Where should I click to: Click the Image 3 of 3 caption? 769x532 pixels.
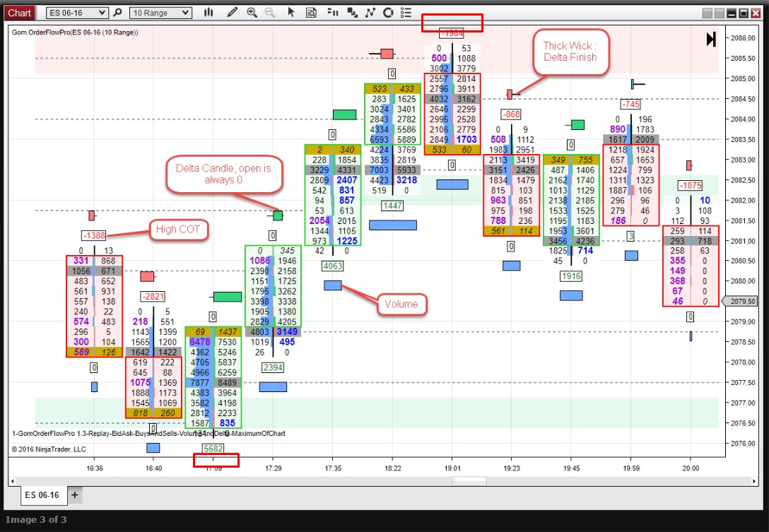tap(36, 520)
